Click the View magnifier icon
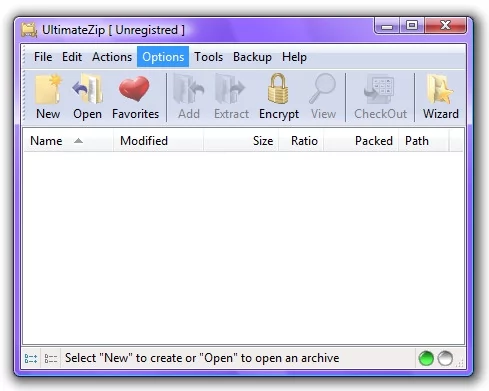This screenshot has height=391, width=489. tap(322, 89)
